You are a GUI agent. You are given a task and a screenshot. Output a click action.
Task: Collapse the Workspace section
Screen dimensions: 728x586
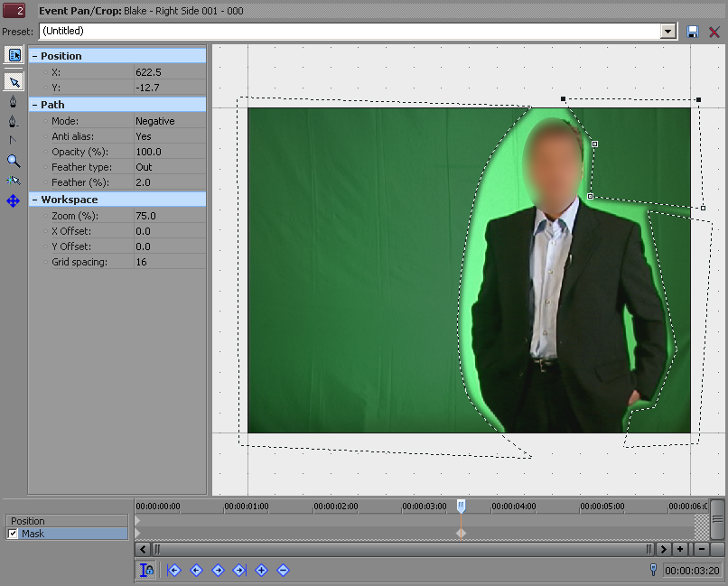coord(35,200)
